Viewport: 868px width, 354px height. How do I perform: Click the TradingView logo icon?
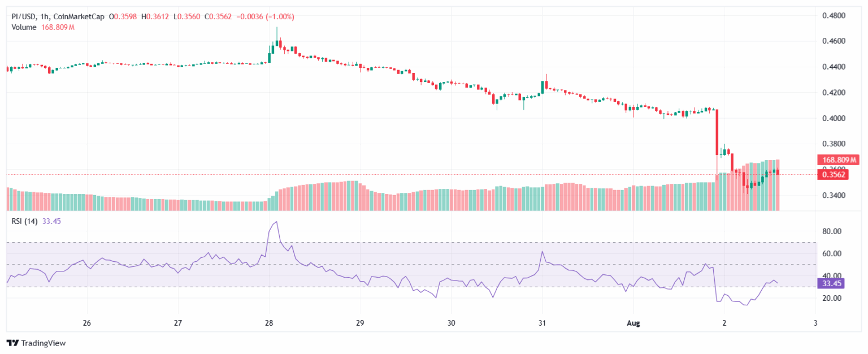pyautogui.click(x=12, y=343)
